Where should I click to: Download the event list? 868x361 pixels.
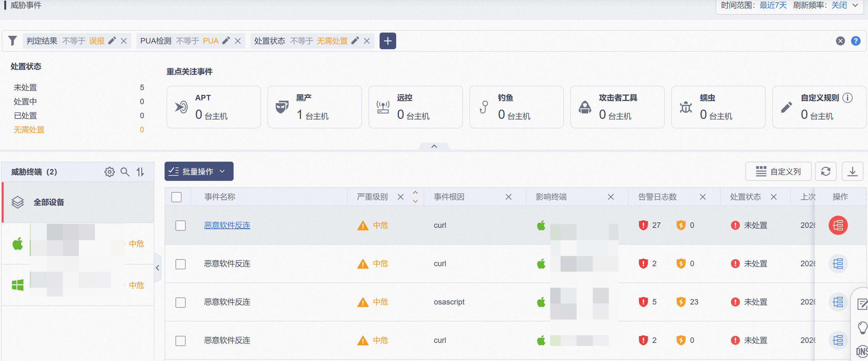click(852, 172)
